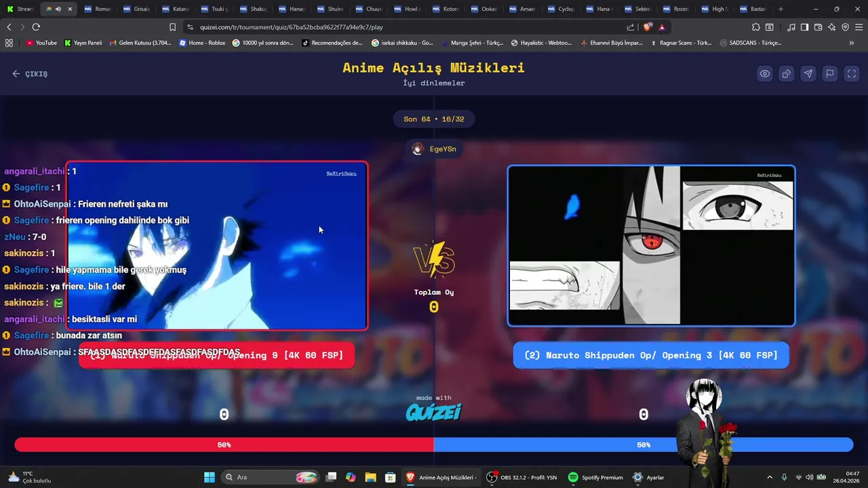
Task: Switch to the High S browser tab
Action: pos(715,9)
